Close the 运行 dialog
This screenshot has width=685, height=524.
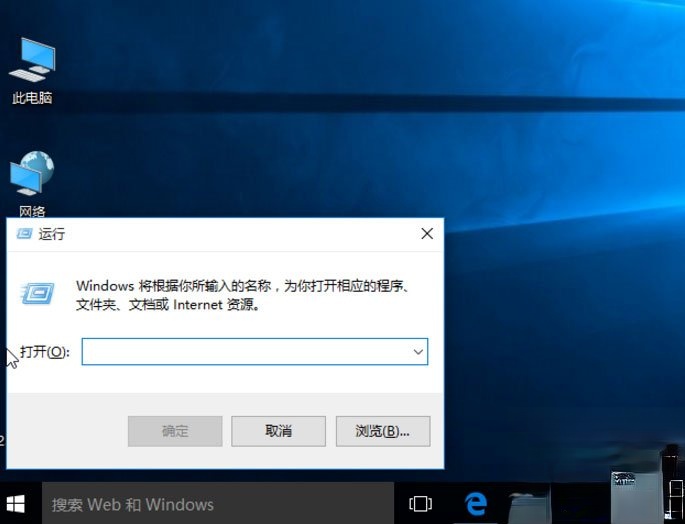click(427, 234)
